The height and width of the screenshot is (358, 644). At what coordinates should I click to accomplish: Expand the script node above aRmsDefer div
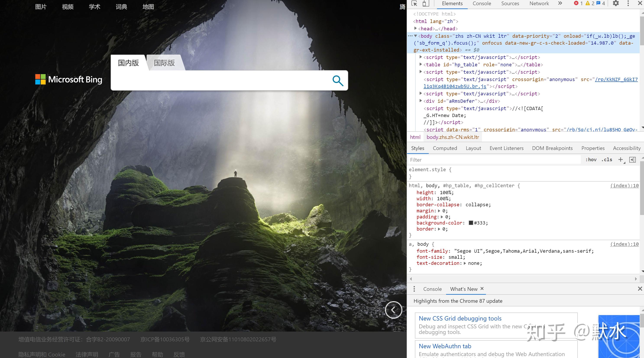[421, 94]
